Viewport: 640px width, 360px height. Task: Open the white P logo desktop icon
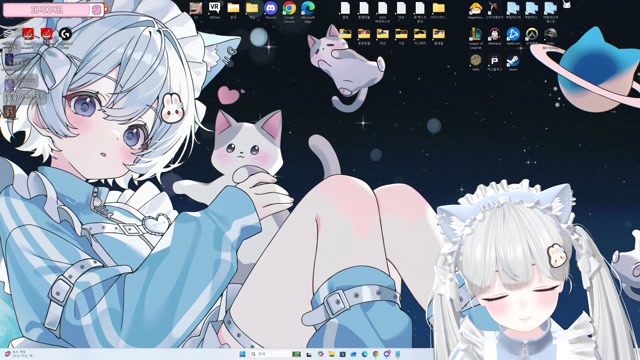click(x=494, y=60)
